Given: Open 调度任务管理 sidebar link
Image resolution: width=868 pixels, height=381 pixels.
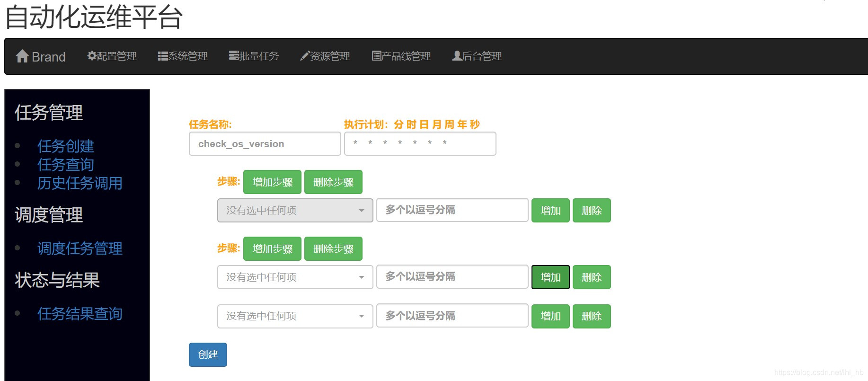Looking at the screenshot, I should [80, 248].
